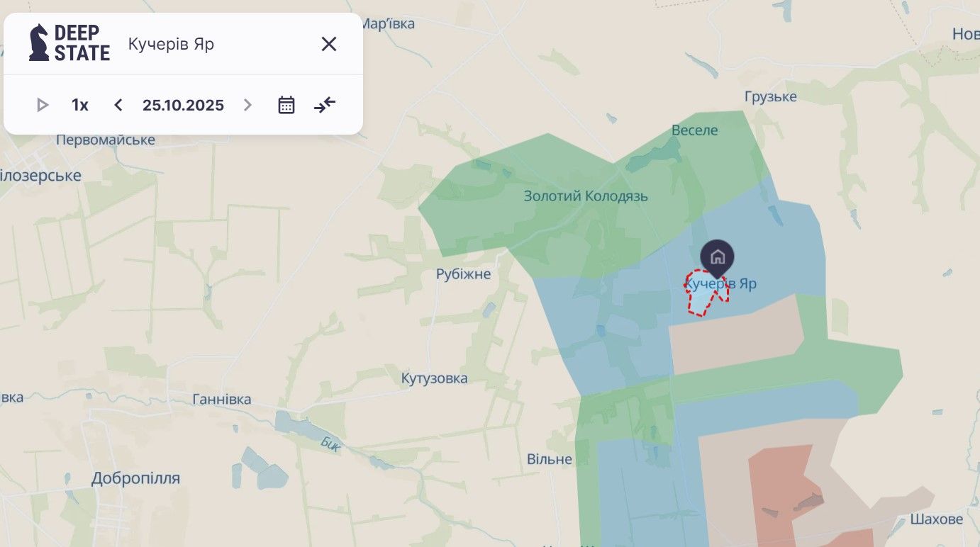Image resolution: width=980 pixels, height=547 pixels.
Task: Open the calendar date picker
Action: coord(286,106)
